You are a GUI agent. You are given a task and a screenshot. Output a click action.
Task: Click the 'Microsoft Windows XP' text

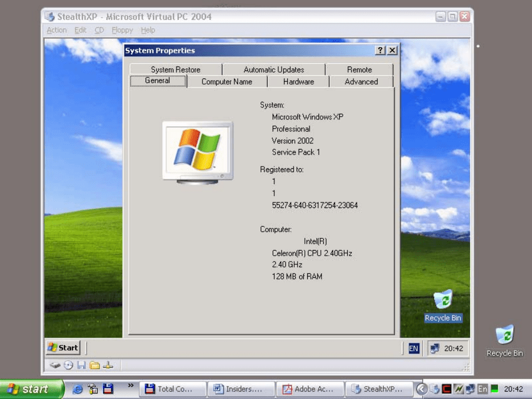point(307,117)
